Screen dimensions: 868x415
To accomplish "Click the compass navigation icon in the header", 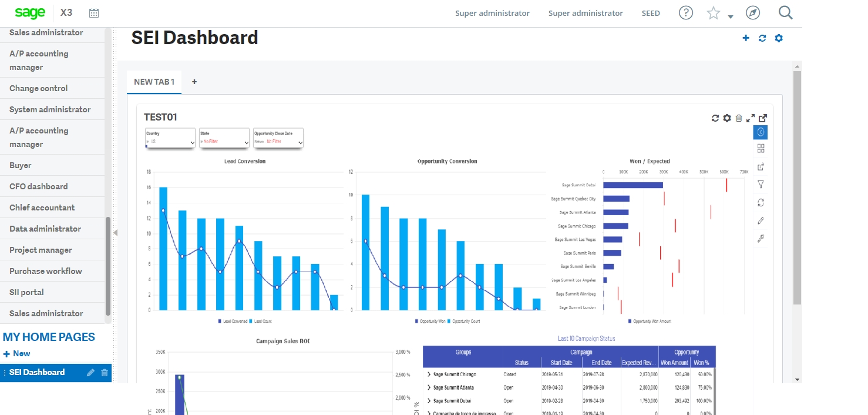I will pyautogui.click(x=753, y=12).
